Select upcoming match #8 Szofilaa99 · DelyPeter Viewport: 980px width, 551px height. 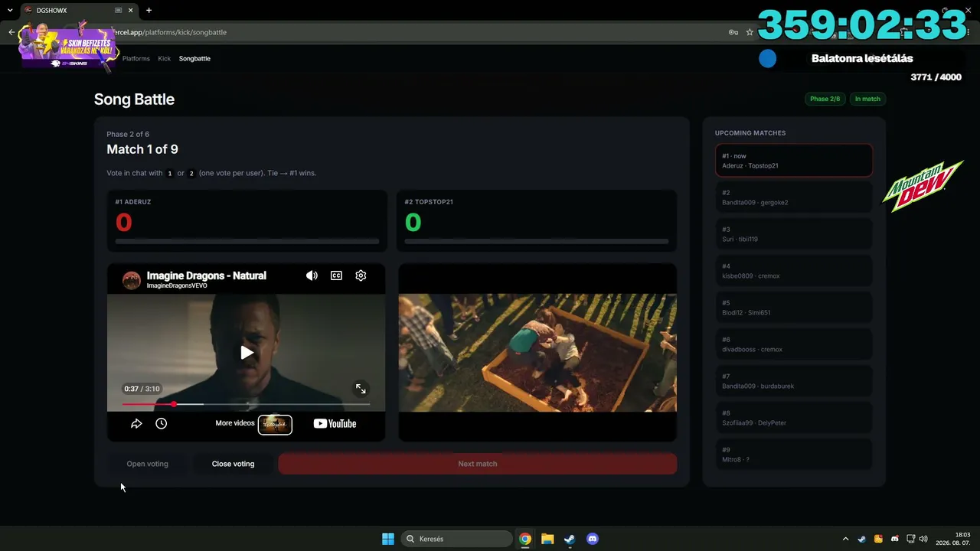coord(794,418)
